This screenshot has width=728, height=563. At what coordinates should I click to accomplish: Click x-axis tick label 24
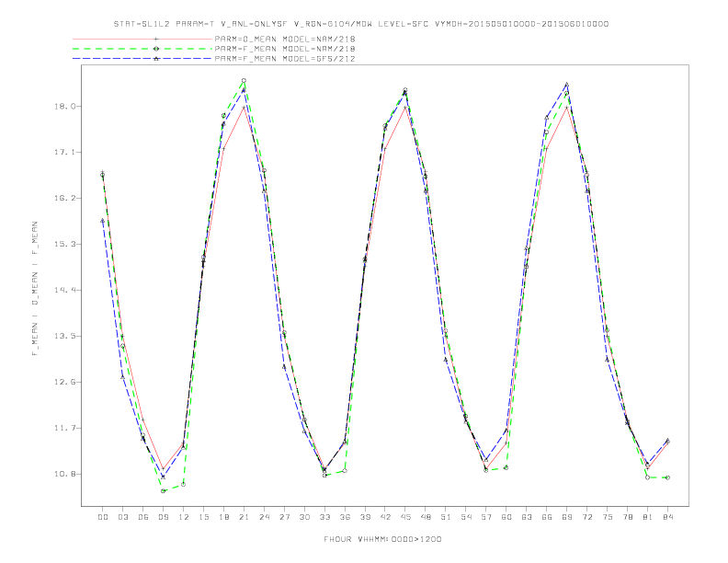[264, 517]
